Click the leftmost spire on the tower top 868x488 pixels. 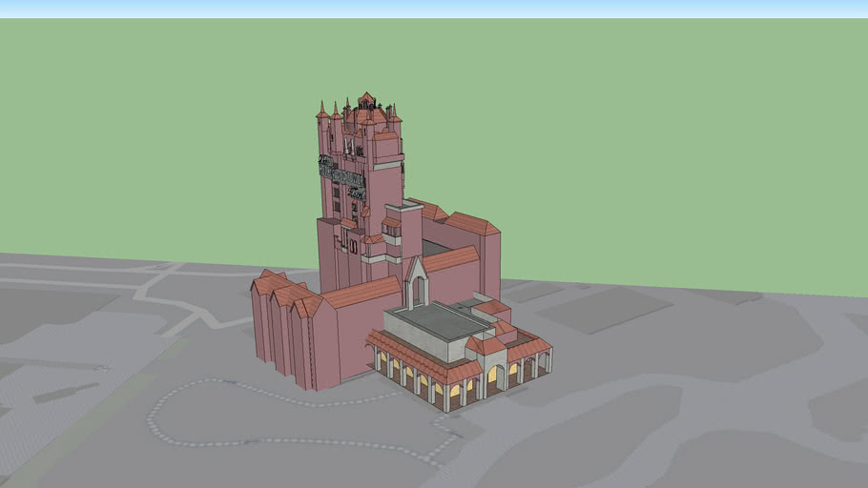click(x=322, y=110)
